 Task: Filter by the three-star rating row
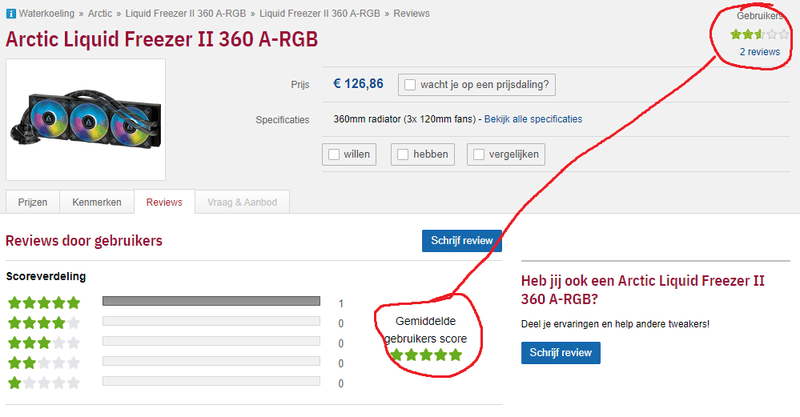click(x=44, y=343)
